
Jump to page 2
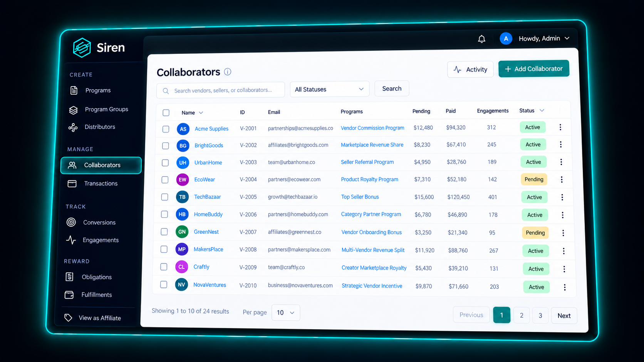coord(522,315)
